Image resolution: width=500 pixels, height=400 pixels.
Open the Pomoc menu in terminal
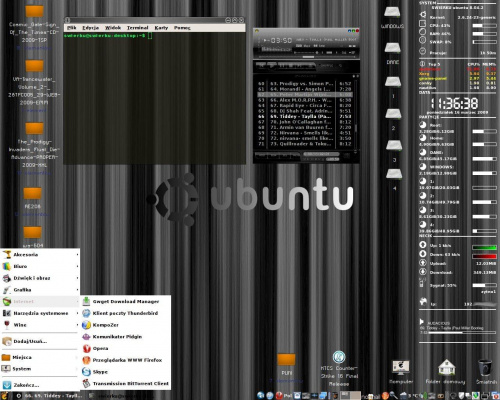click(182, 28)
